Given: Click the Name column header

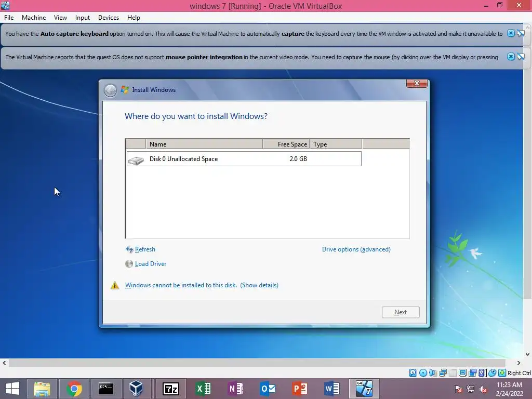Looking at the screenshot, I should 204,144.
